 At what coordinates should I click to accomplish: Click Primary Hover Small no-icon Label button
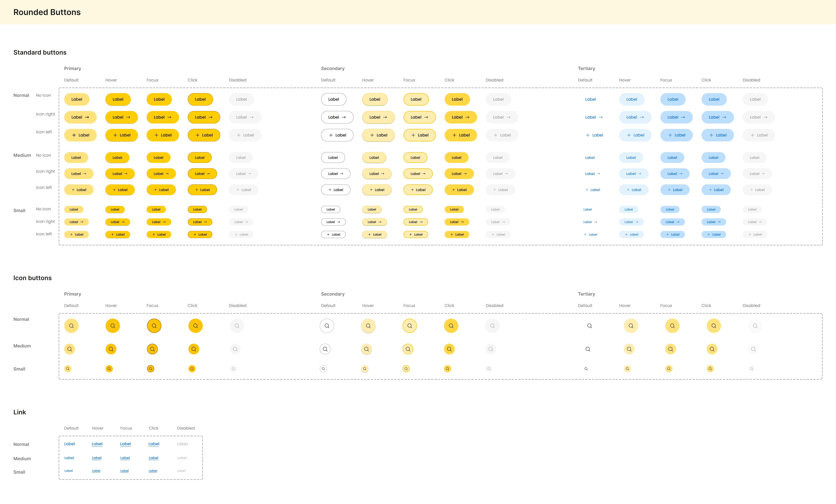coord(115,210)
